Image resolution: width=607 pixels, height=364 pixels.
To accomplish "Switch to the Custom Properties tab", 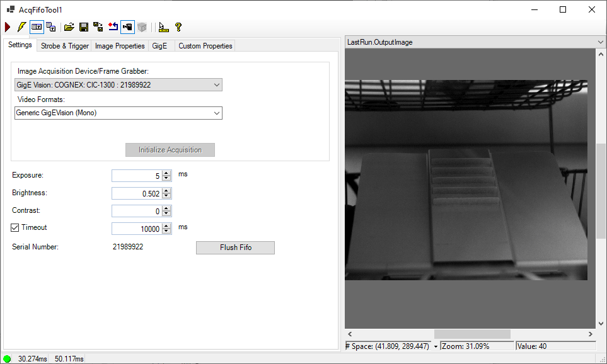I will pos(205,46).
